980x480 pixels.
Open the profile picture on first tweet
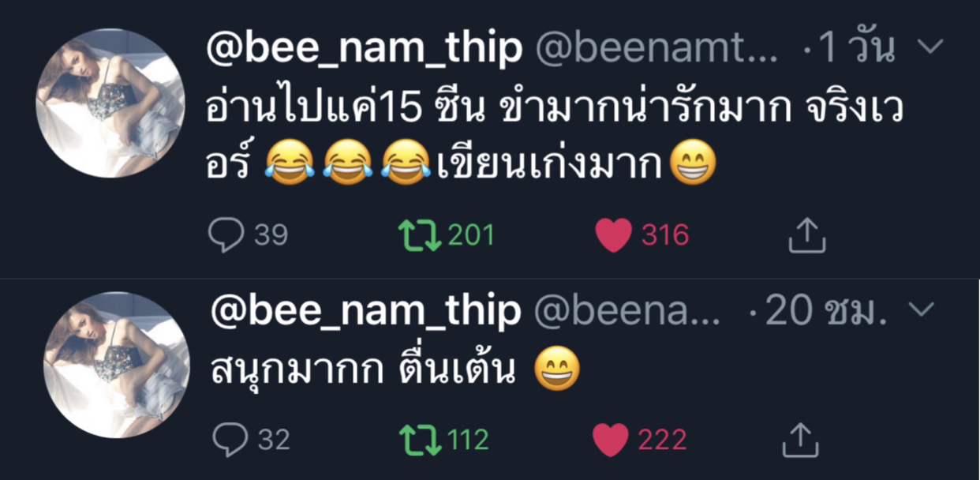coord(110,103)
